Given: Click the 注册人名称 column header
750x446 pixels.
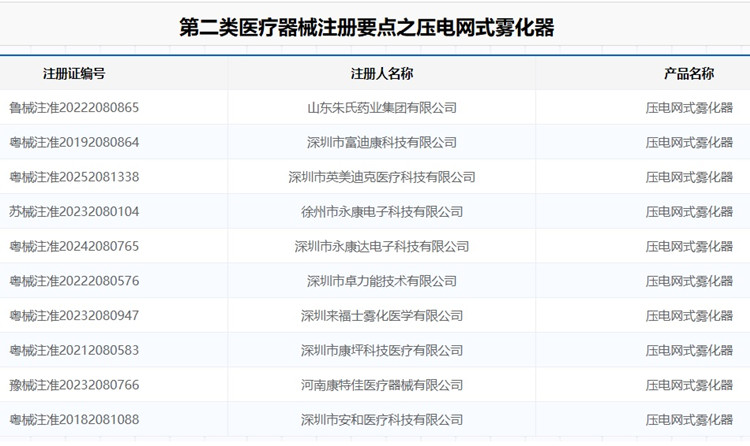Looking at the screenshot, I should [381, 74].
